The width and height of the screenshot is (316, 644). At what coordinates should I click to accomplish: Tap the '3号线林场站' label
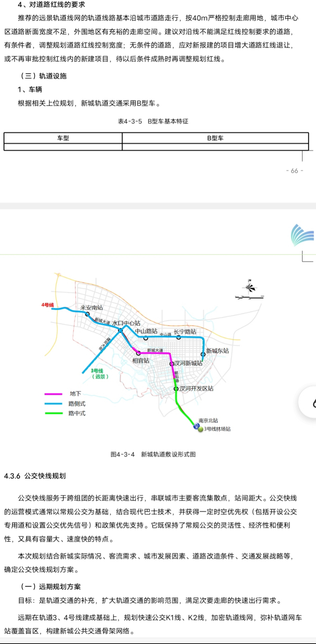click(x=217, y=429)
